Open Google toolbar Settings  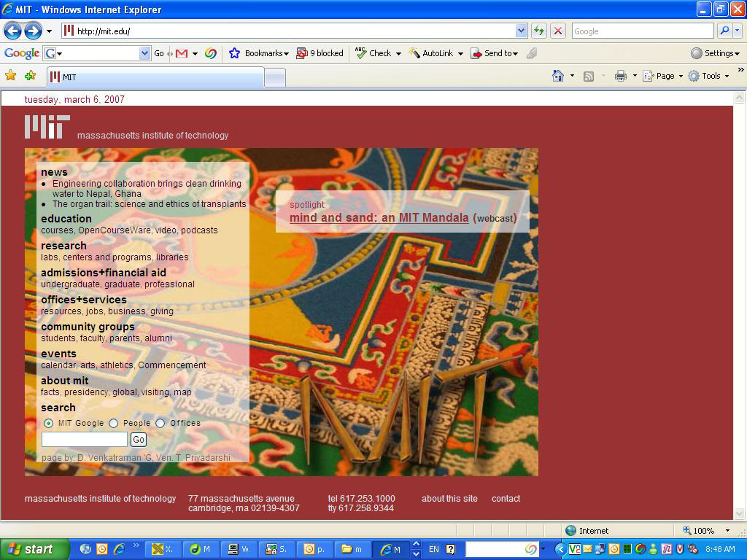[x=715, y=53]
